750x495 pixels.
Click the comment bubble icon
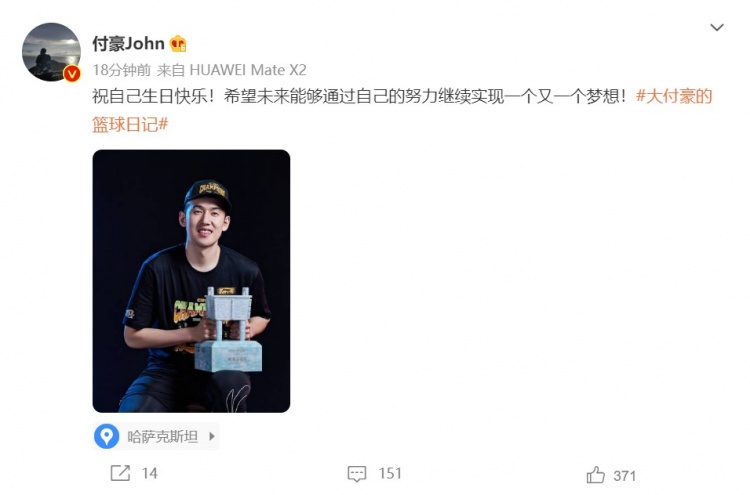[357, 473]
